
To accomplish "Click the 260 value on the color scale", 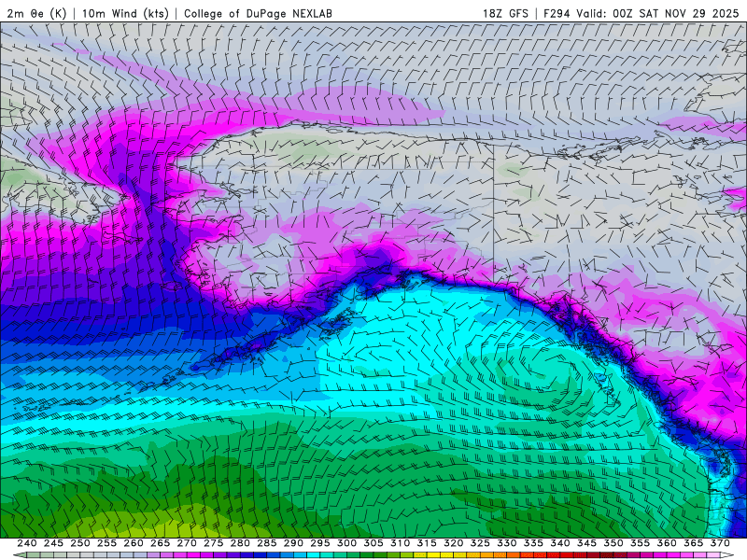I will (x=134, y=543).
